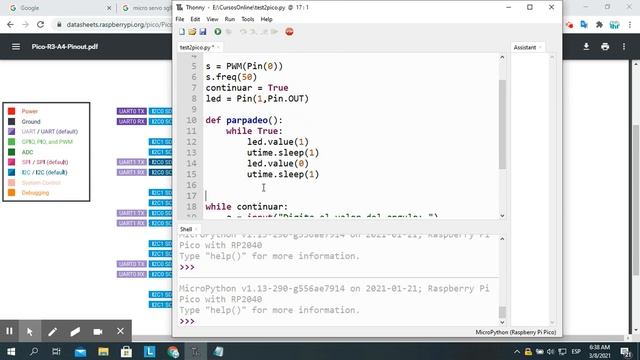
Task: Print the Pico pinout PDF
Action: 605,47
